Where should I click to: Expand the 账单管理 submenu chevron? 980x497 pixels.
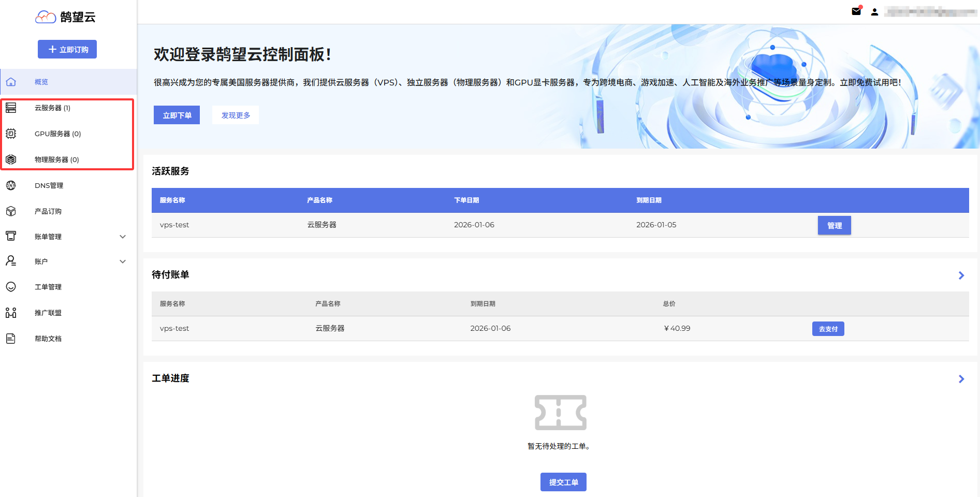(123, 237)
